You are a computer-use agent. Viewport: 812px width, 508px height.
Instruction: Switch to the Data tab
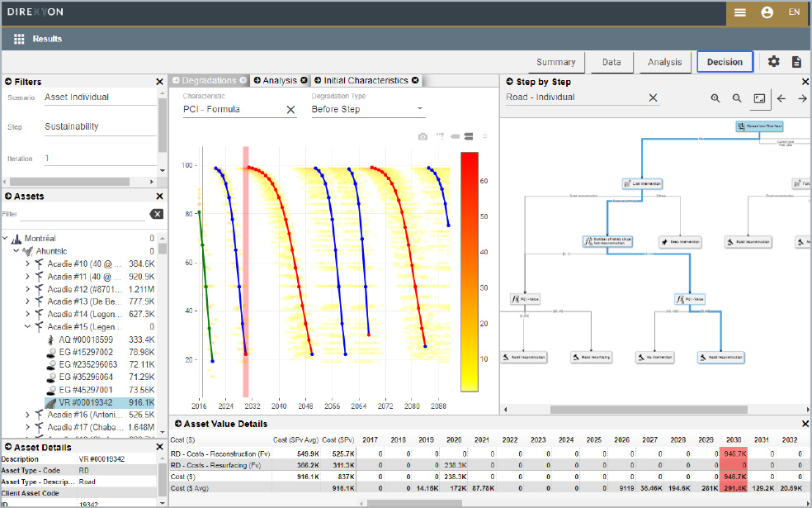tap(611, 62)
